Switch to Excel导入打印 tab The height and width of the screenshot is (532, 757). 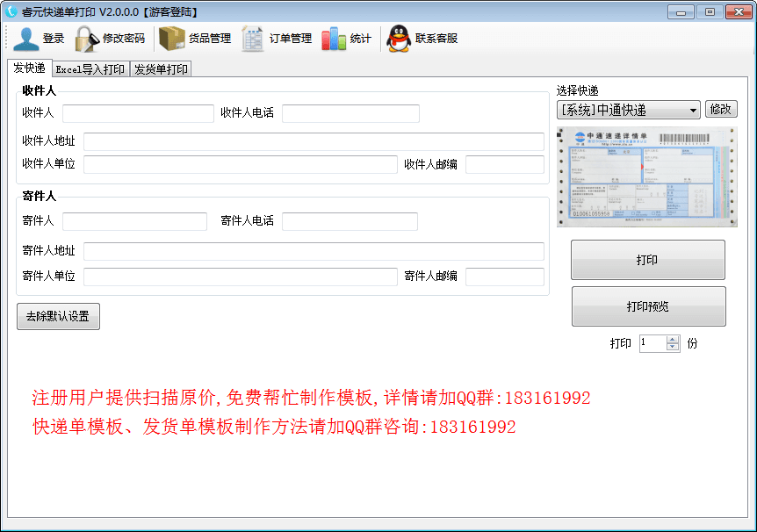click(90, 69)
